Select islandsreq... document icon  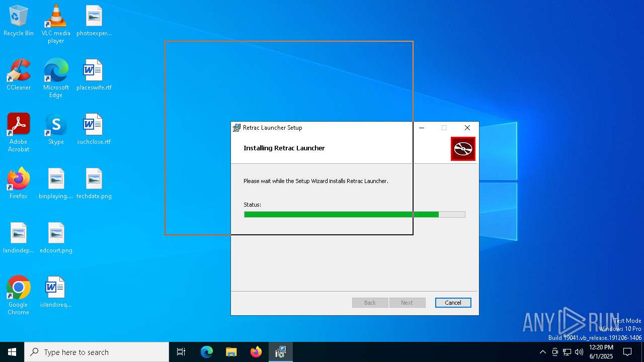(56, 293)
